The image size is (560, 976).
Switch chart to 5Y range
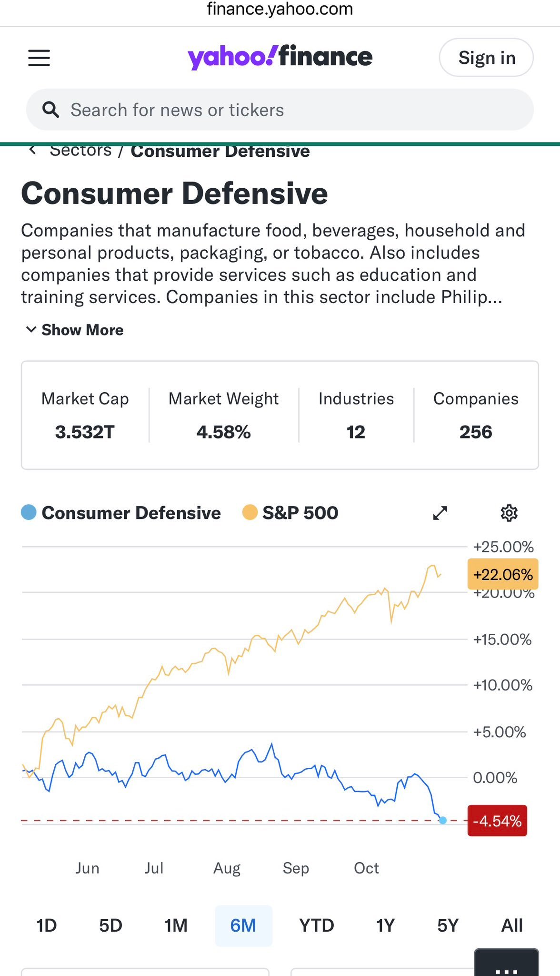448,925
